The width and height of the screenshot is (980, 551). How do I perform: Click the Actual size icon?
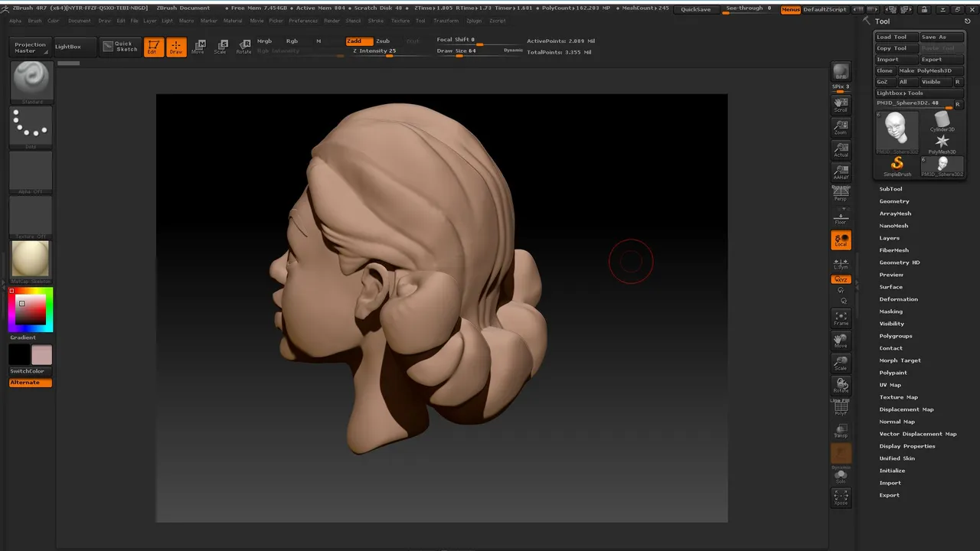pyautogui.click(x=841, y=150)
